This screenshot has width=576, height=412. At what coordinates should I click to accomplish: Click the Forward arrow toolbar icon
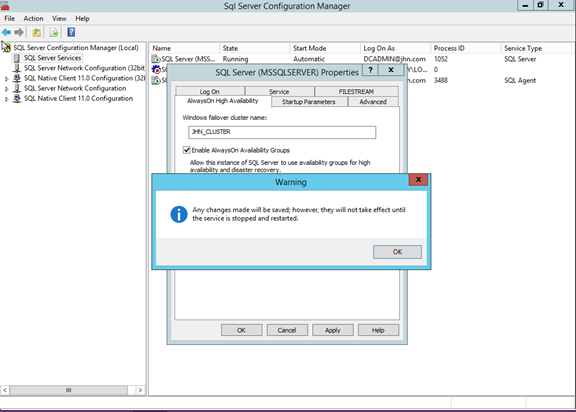[x=19, y=32]
